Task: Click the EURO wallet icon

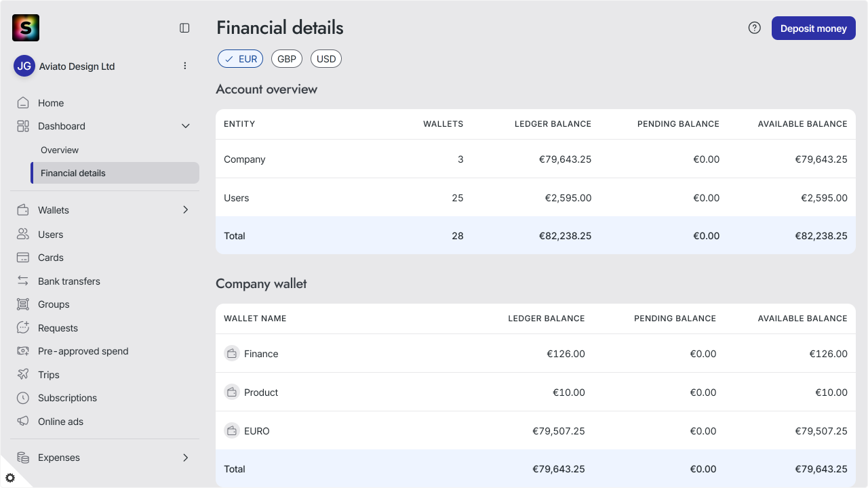Action: point(232,431)
